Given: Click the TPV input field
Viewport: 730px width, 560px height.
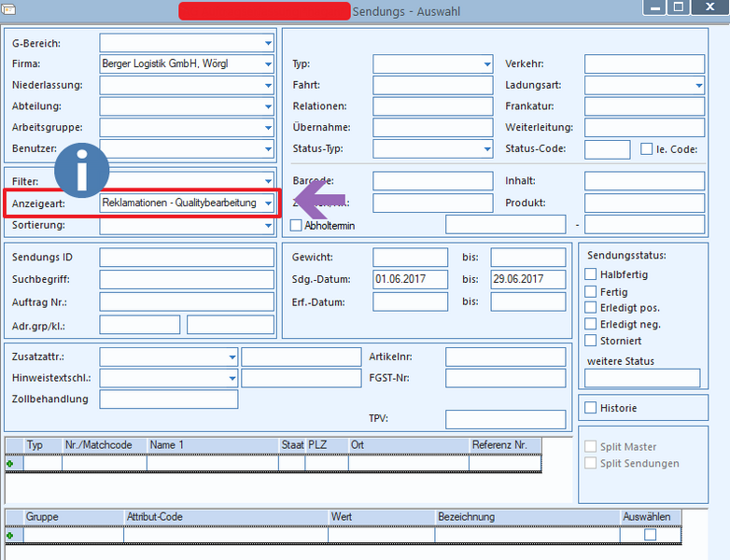Looking at the screenshot, I should tap(506, 419).
